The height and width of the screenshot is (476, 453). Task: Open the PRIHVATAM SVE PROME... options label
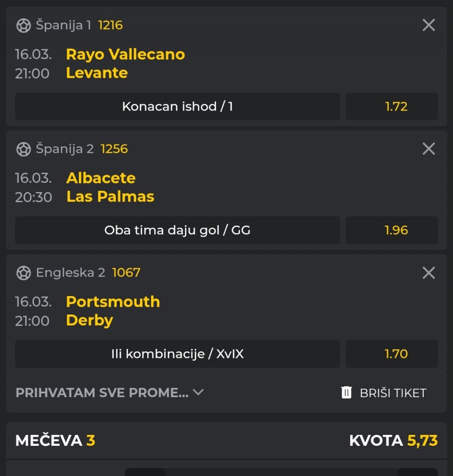click(x=102, y=392)
